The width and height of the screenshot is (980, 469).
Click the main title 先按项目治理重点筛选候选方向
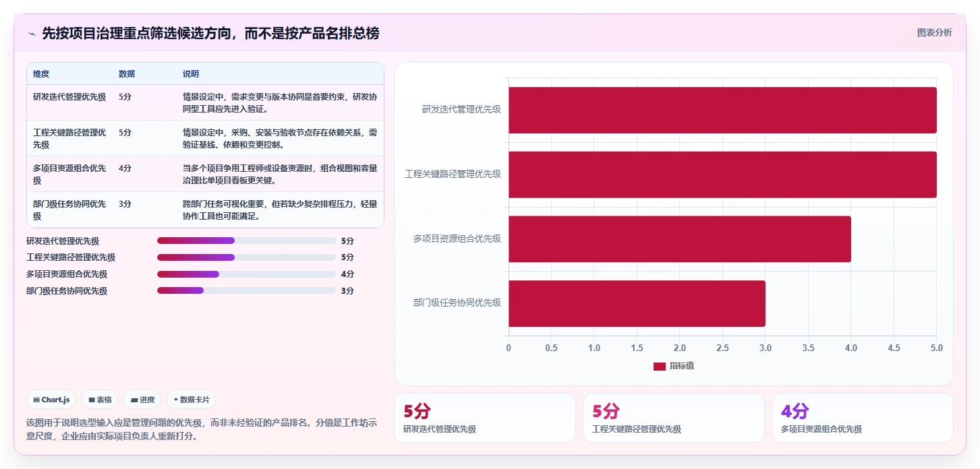[210, 33]
